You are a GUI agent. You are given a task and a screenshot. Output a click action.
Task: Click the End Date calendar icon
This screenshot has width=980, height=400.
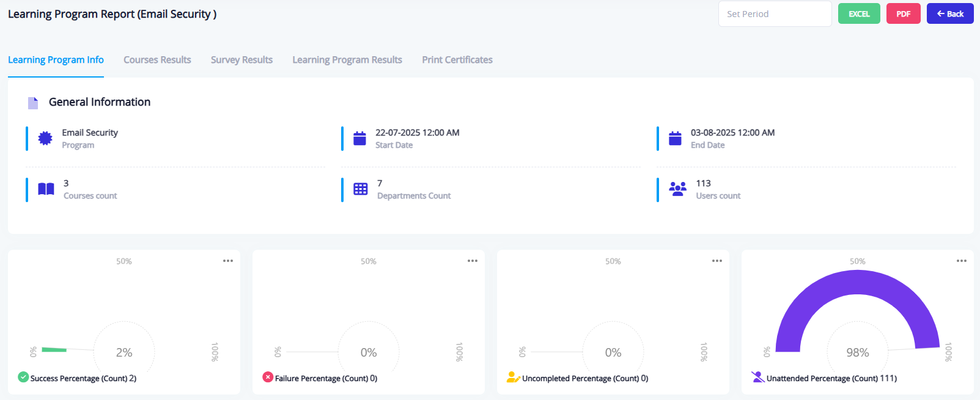[675, 139]
